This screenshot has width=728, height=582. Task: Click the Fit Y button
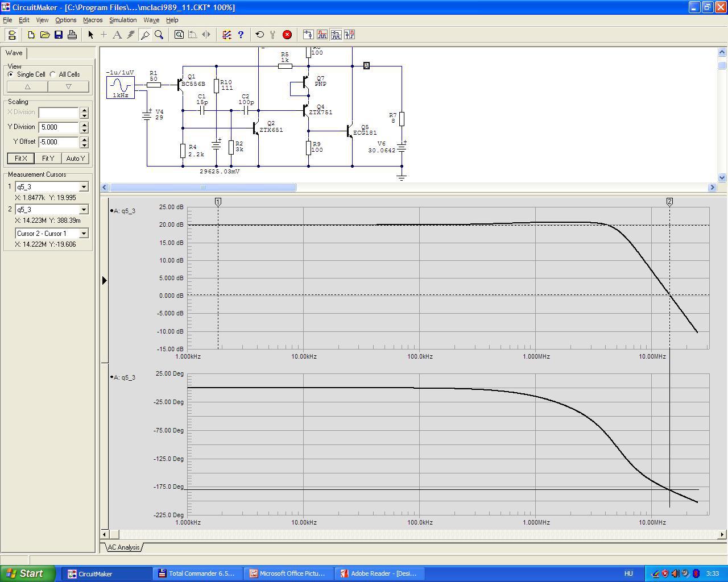pos(48,159)
